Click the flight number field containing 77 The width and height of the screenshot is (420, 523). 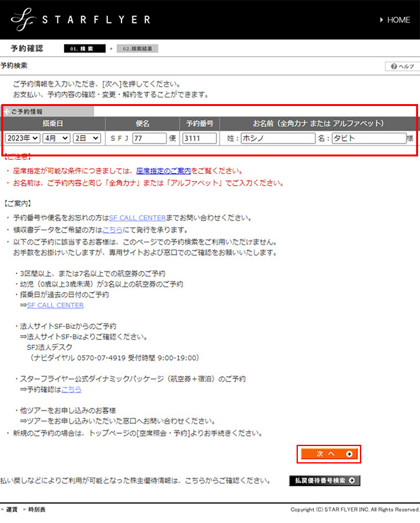pos(149,138)
